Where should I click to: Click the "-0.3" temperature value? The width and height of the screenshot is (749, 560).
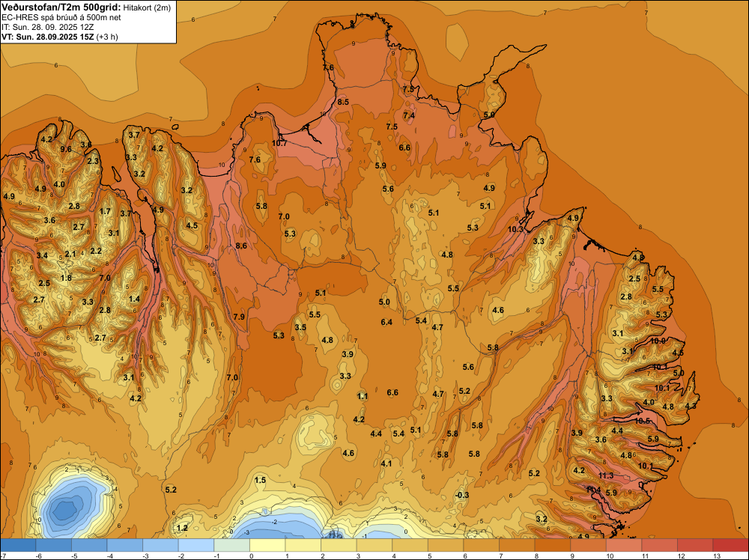tap(462, 495)
